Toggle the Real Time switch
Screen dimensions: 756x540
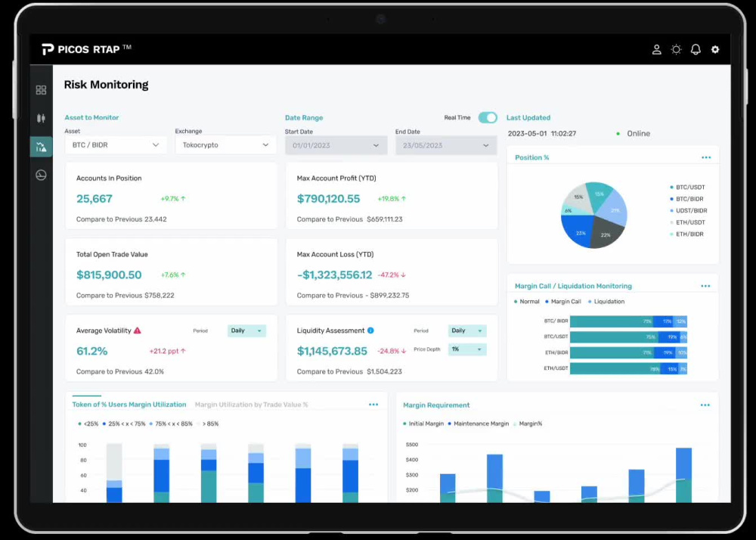tap(488, 118)
